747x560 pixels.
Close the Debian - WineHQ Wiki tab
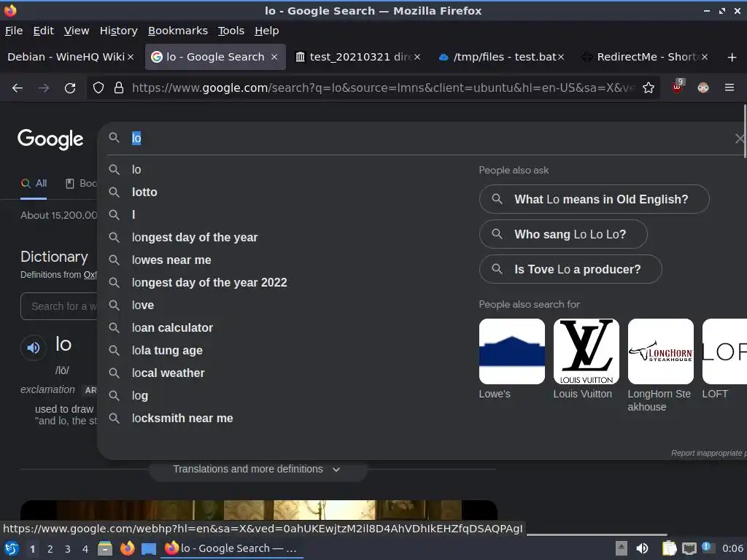pyautogui.click(x=131, y=57)
